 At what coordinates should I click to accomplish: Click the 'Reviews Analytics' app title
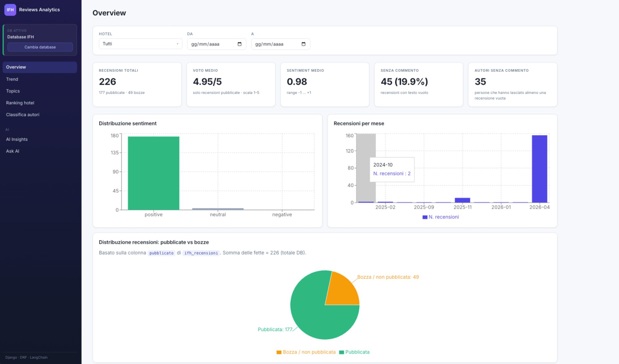click(x=39, y=10)
